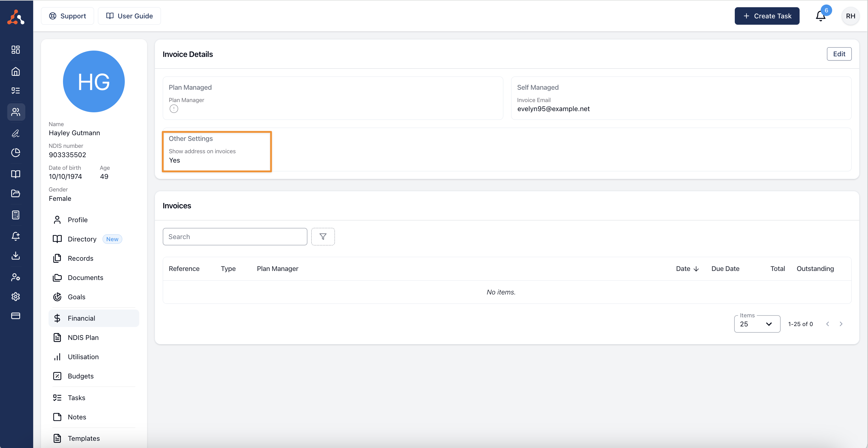Open the RH user avatar menu
Image resolution: width=868 pixels, height=448 pixels.
(x=850, y=16)
